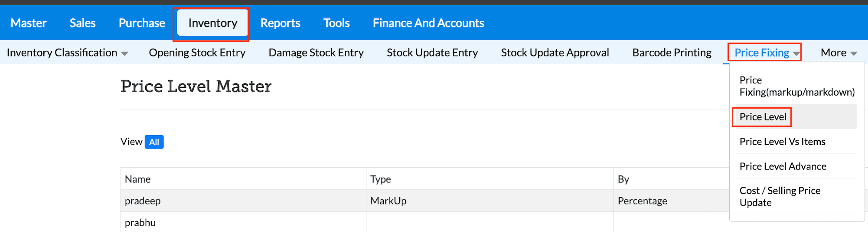Expand Inventory Classification dropdown arrow
The image size is (868, 232).
(124, 53)
